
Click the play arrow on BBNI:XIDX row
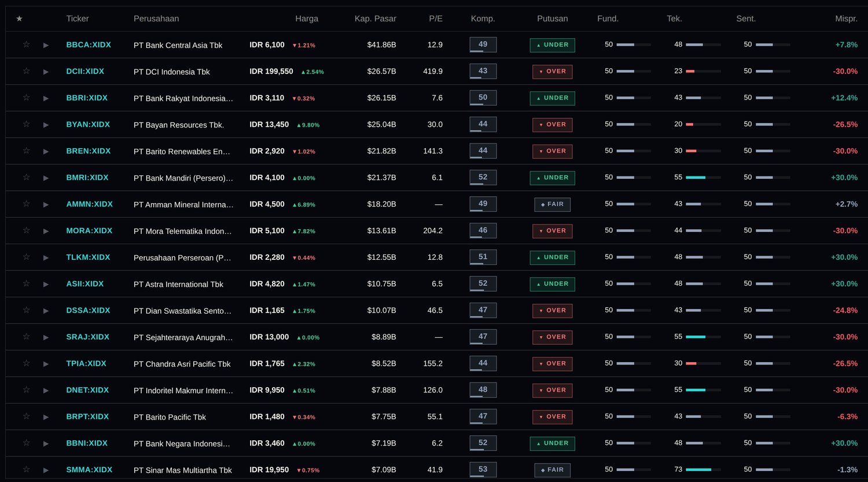(46, 444)
